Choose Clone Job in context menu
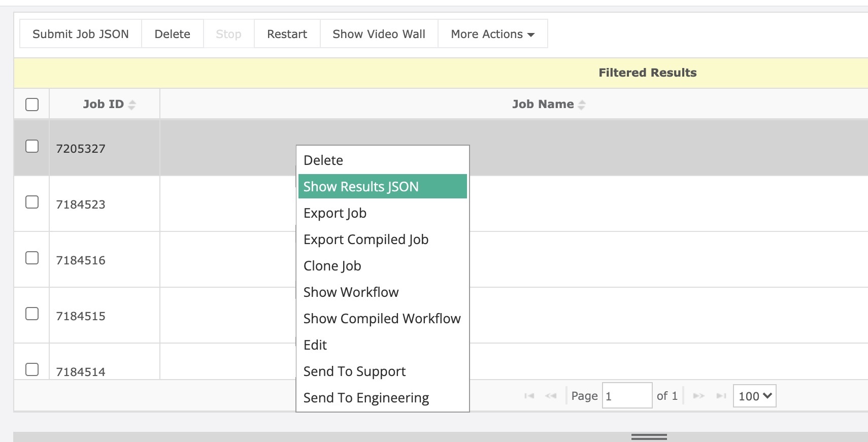 tap(382, 266)
